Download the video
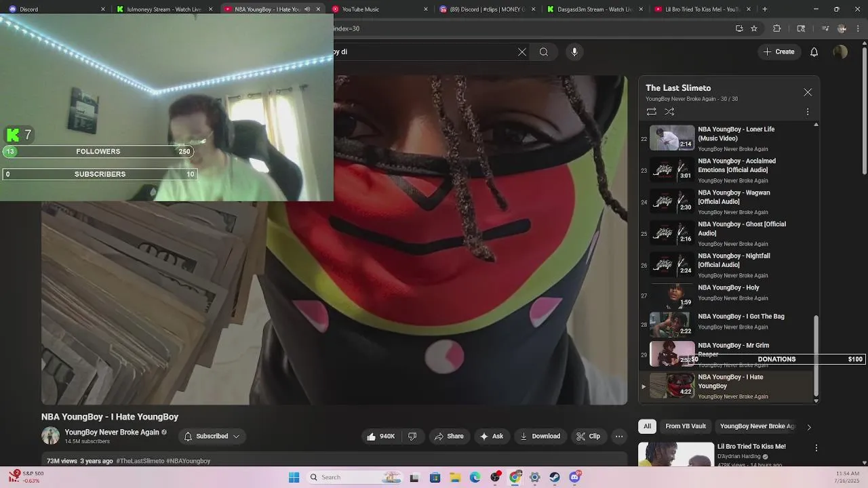Image resolution: width=868 pixels, height=488 pixels. [540, 436]
